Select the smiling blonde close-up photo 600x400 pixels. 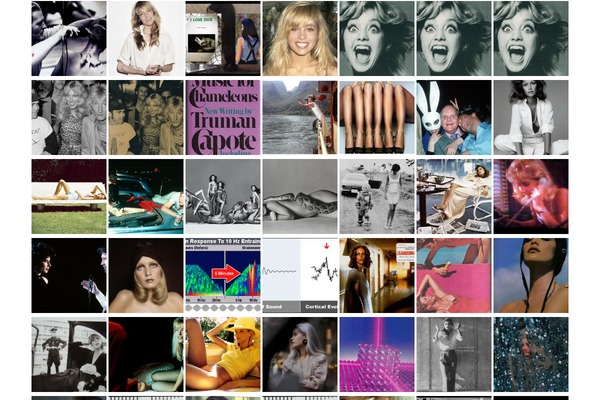(x=300, y=38)
